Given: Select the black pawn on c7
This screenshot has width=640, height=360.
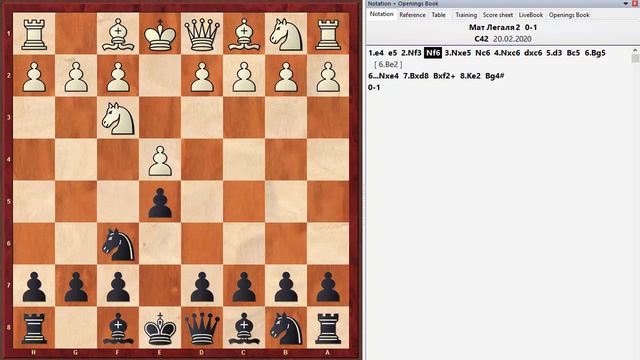Looking at the screenshot, I should tap(244, 287).
